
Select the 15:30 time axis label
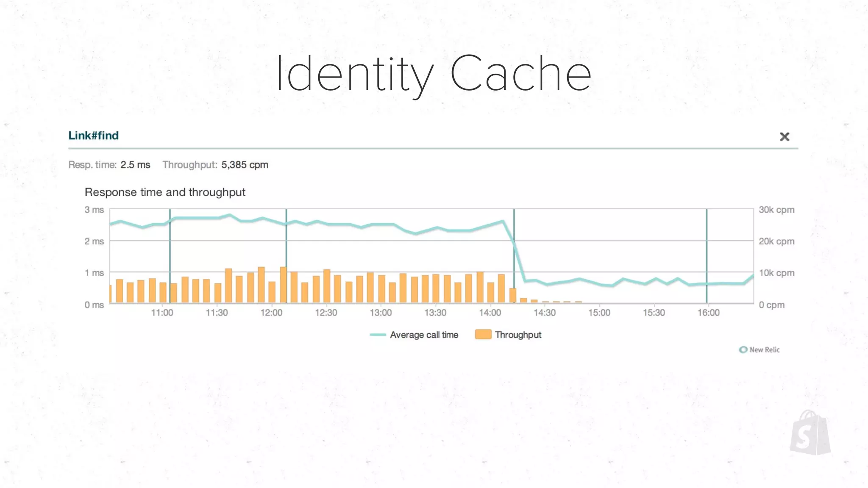[x=654, y=313]
